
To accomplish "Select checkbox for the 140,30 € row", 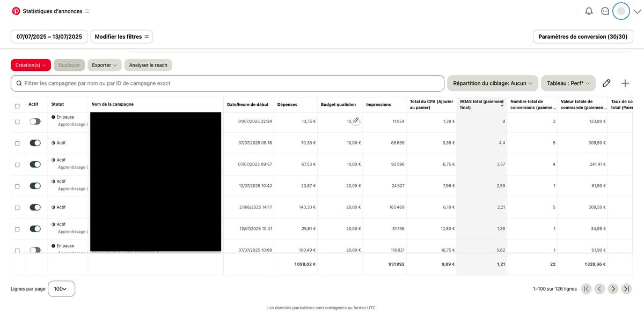I will point(17,208).
